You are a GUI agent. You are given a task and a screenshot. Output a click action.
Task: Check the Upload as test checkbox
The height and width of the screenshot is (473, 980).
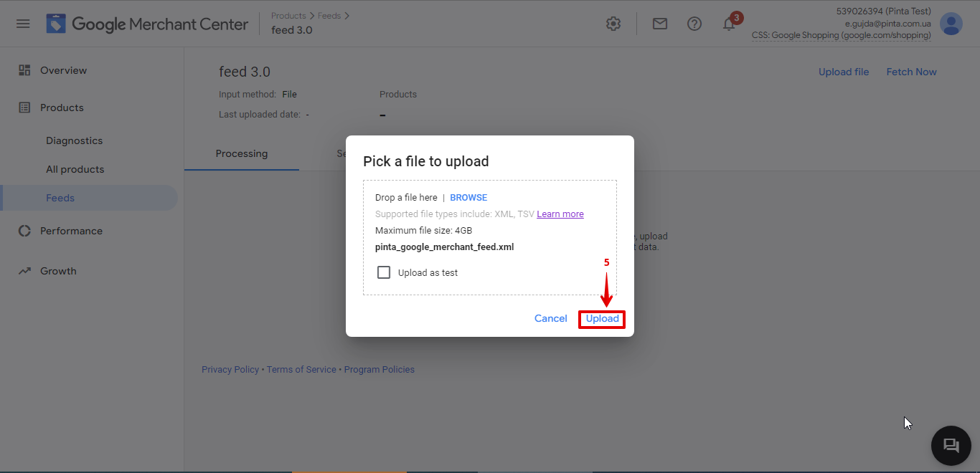(384, 272)
